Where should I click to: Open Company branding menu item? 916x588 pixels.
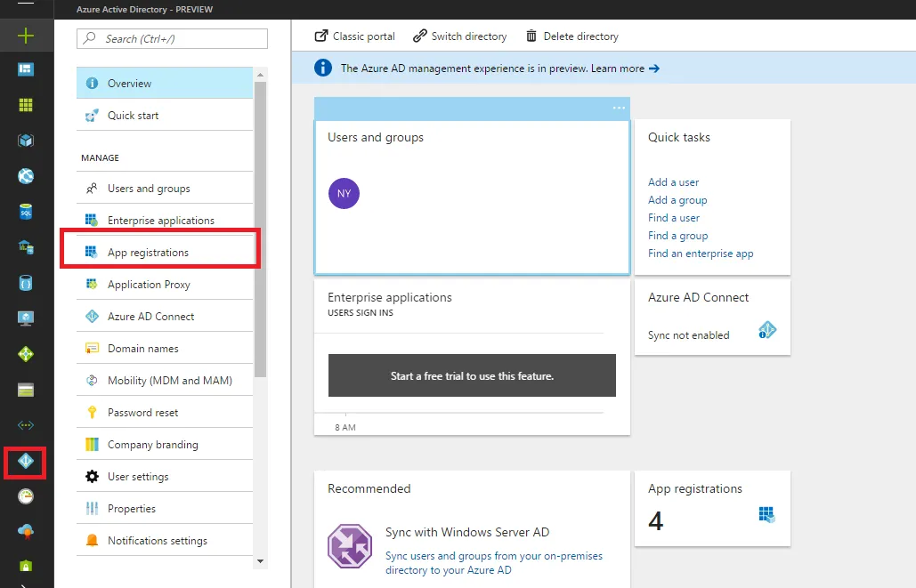tap(165, 445)
